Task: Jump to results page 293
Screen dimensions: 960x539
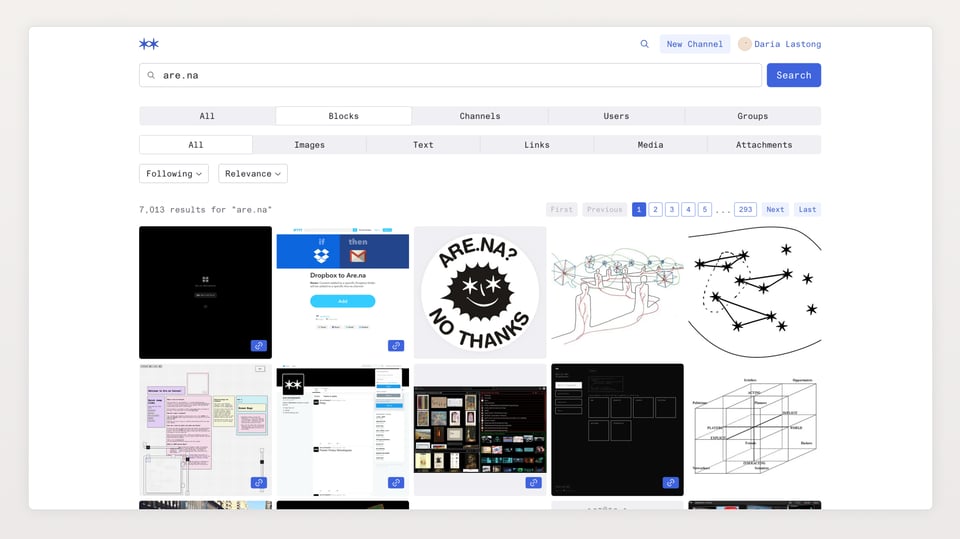Action: coord(745,209)
